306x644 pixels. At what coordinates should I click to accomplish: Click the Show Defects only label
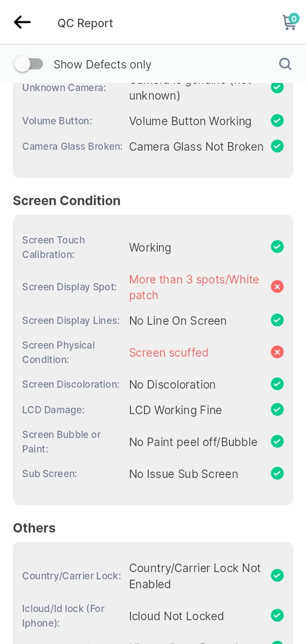(x=102, y=64)
